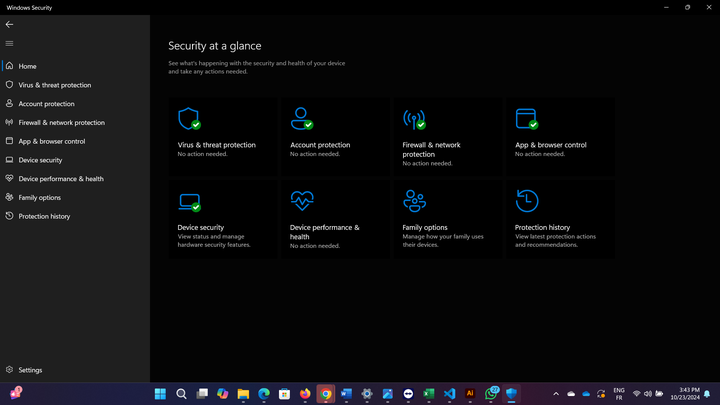Click the clock icon on Protection history tile
720x405 pixels.
tap(527, 201)
